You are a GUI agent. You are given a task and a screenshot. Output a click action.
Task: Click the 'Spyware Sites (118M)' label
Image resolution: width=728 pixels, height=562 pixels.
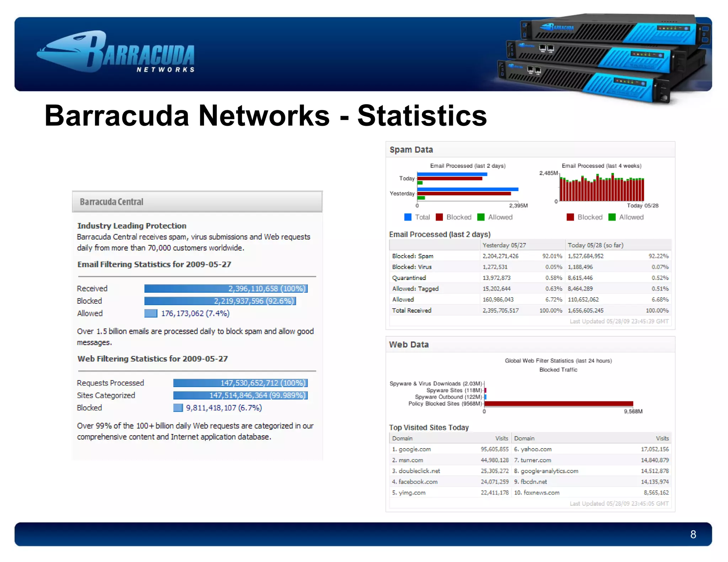[454, 390]
